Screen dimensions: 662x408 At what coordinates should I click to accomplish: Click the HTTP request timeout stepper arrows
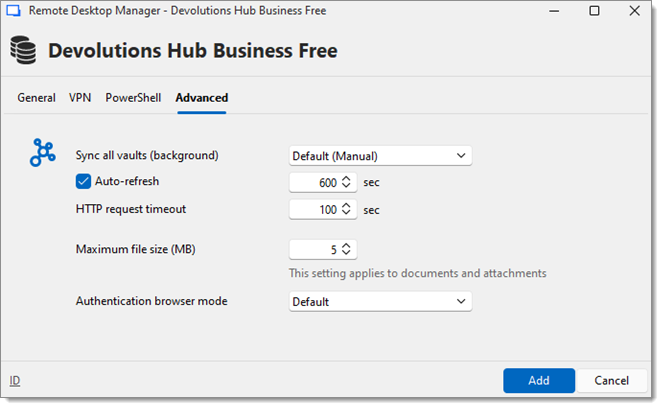[x=346, y=210]
